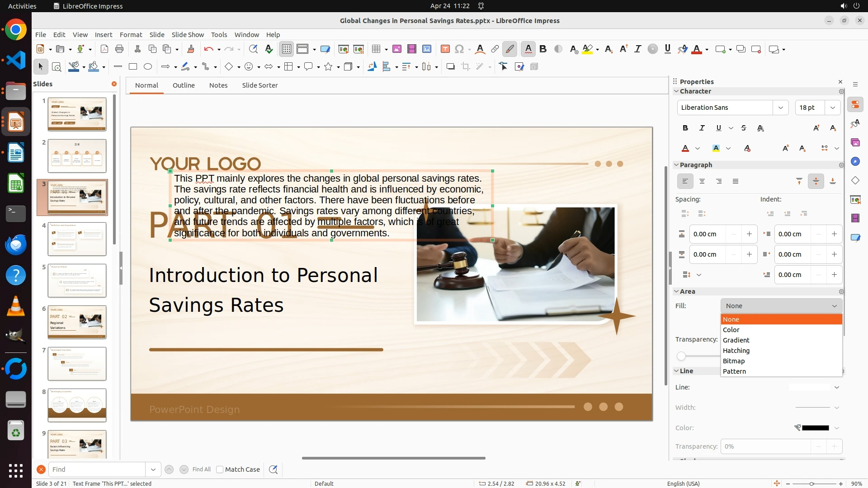This screenshot has height=488, width=868.
Task: Select the Rectangle drawing tool
Action: point(133,67)
